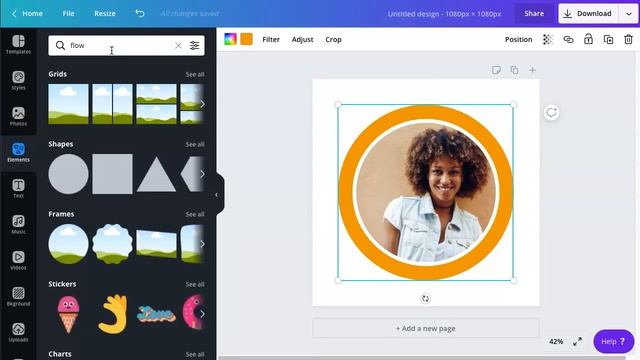
Task: Collapse the side panel arrow
Action: pyautogui.click(x=217, y=195)
